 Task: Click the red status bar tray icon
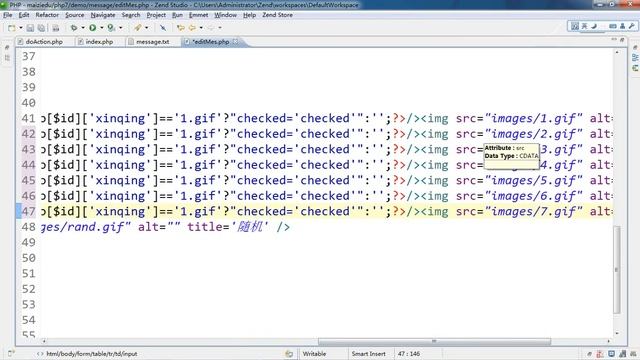[x=600, y=354]
